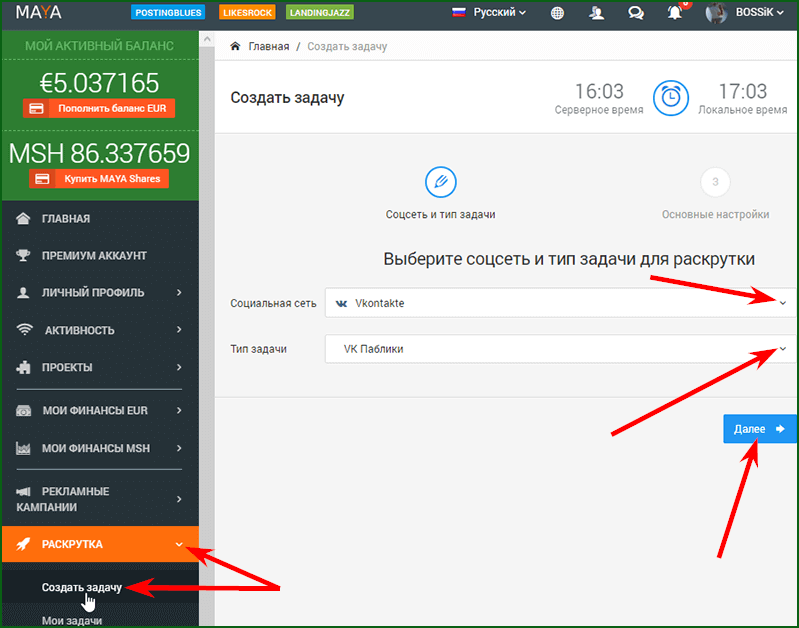The height and width of the screenshot is (628, 799).
Task: Click the chart icon beside МОИ ФИНАНСЫ MSH
Action: (x=23, y=448)
